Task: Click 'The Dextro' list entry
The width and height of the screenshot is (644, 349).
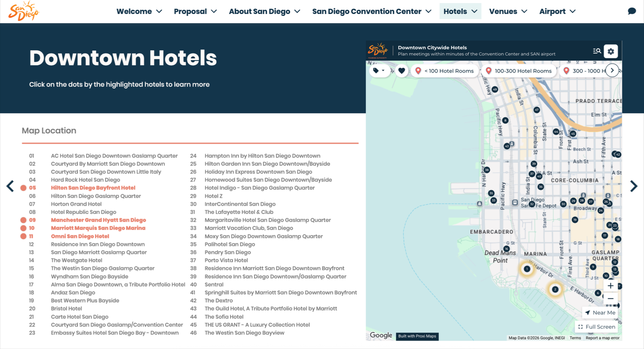Action: 218,301
